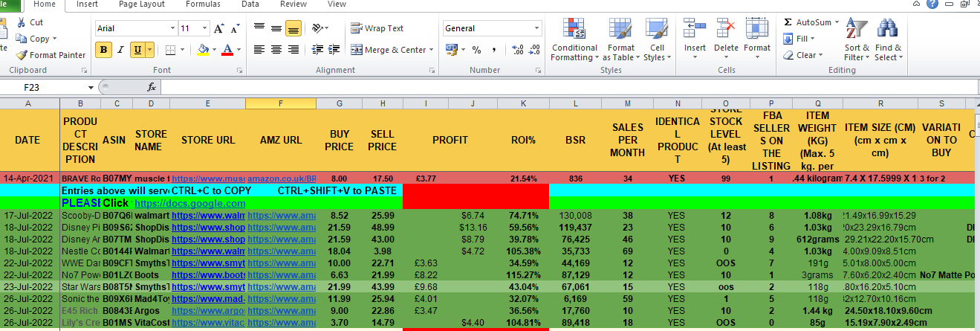The width and height of the screenshot is (980, 331).
Task: Toggle Align Text Right
Action: pos(293,50)
